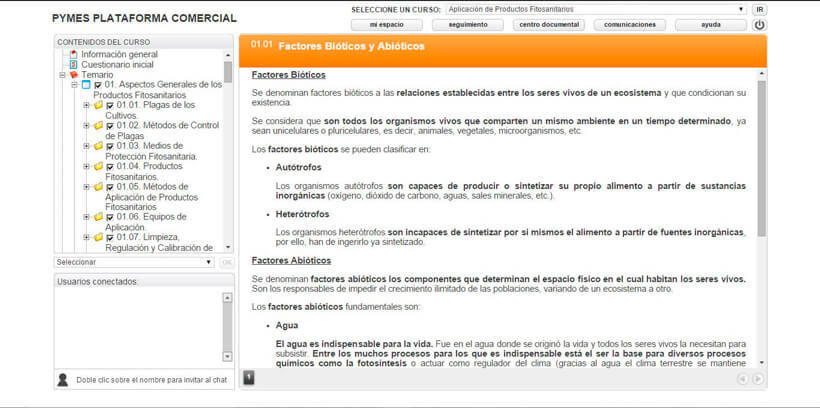
Task: Select page 1 button at content bottom
Action: [x=249, y=377]
